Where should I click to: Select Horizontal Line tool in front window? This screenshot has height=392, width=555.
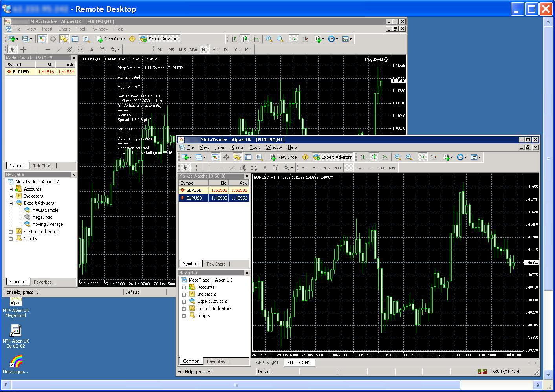tap(221, 168)
